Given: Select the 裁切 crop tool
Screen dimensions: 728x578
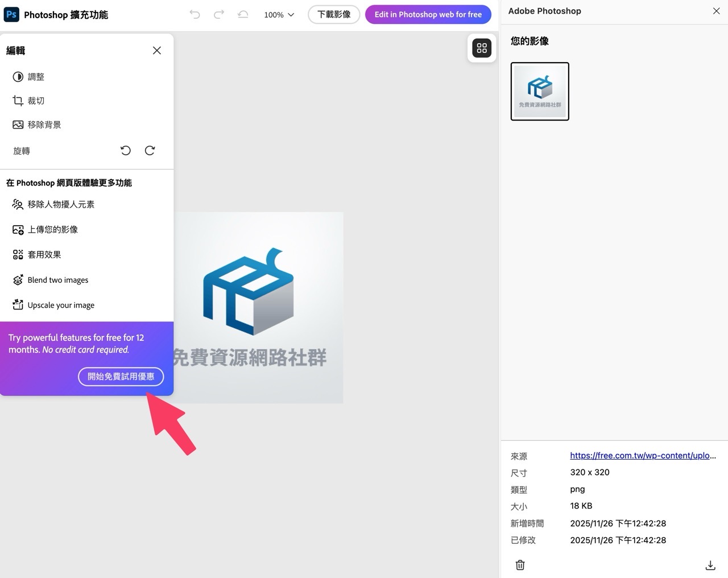Looking at the screenshot, I should click(36, 100).
